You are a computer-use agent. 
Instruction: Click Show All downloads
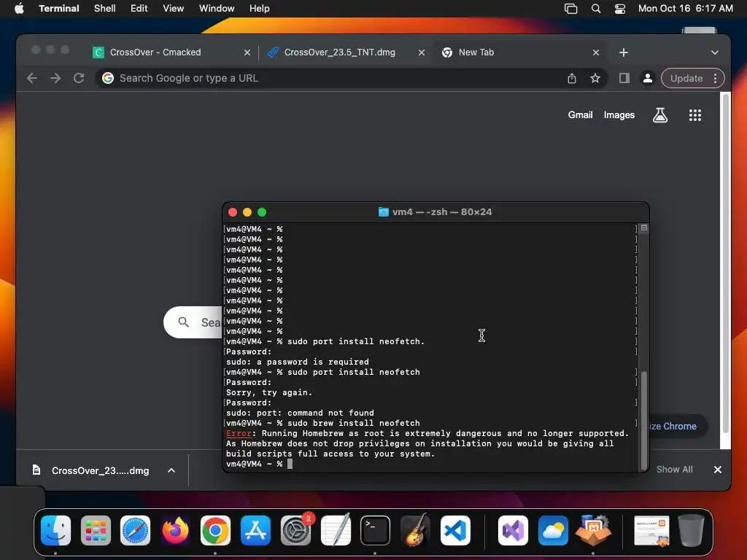click(x=675, y=470)
